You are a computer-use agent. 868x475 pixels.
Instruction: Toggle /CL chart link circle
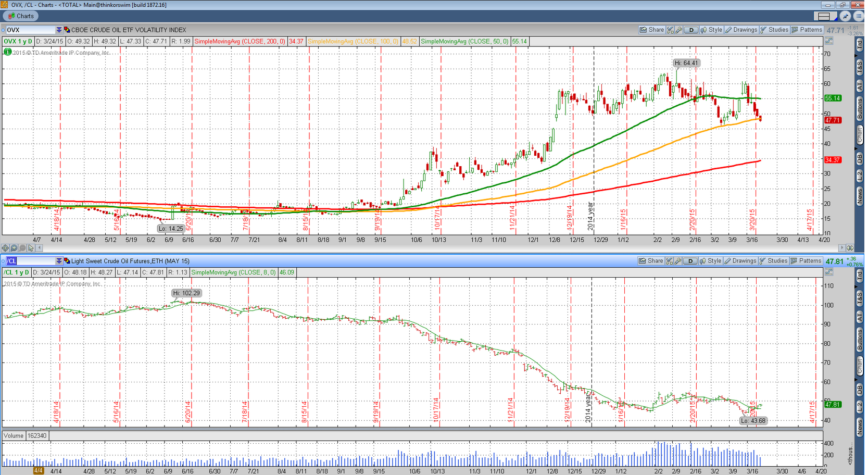[x=3, y=261]
